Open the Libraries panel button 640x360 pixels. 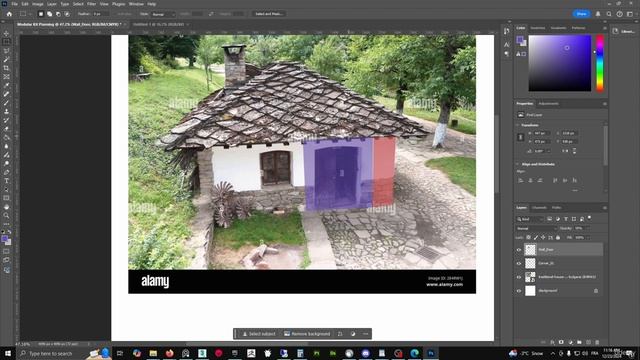(624, 31)
